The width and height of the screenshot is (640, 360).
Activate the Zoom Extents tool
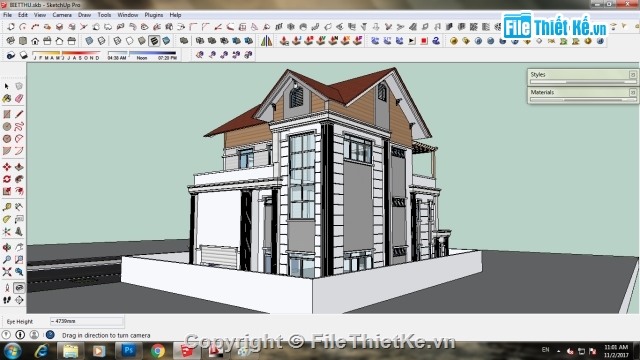coord(7,272)
